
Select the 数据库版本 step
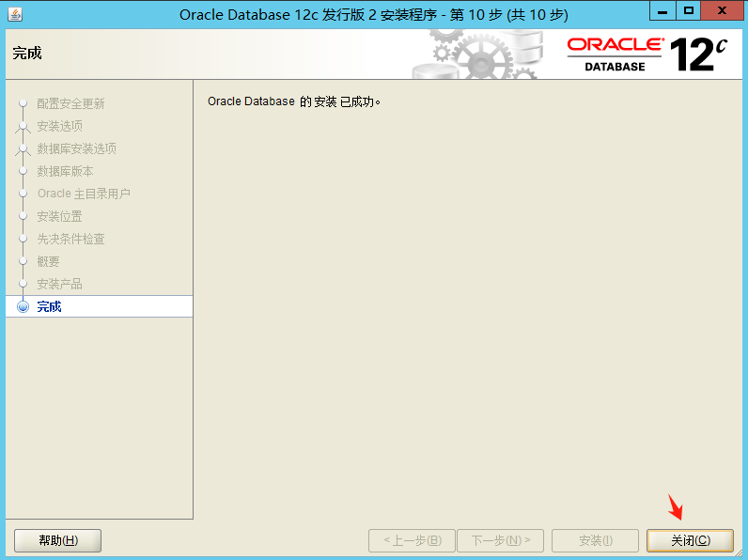(66, 171)
